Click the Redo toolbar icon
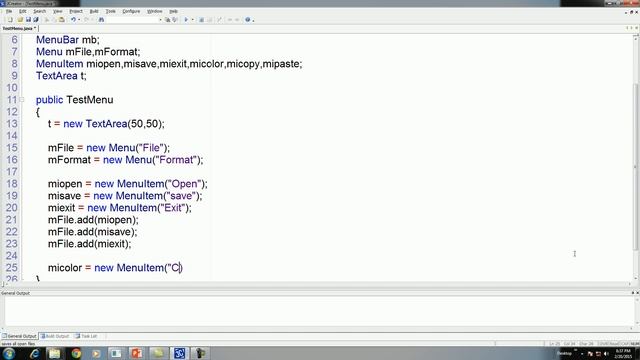Screen dimensions: 640x360 tap(86, 20)
